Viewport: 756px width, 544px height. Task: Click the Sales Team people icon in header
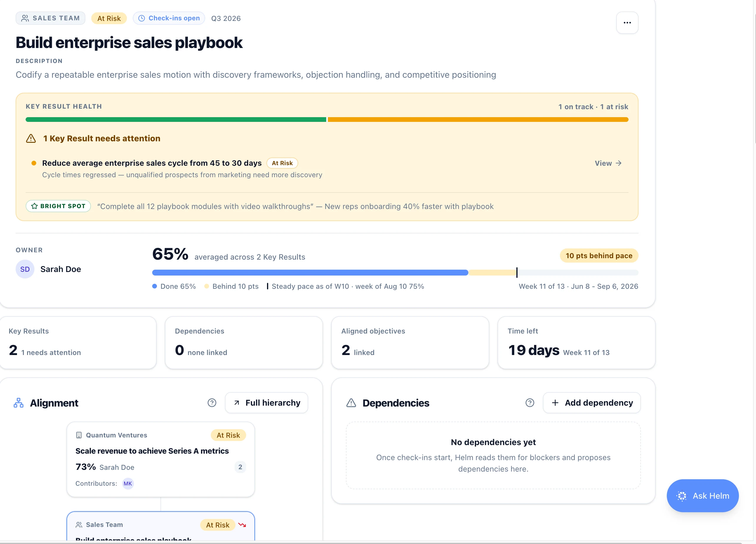pos(25,18)
